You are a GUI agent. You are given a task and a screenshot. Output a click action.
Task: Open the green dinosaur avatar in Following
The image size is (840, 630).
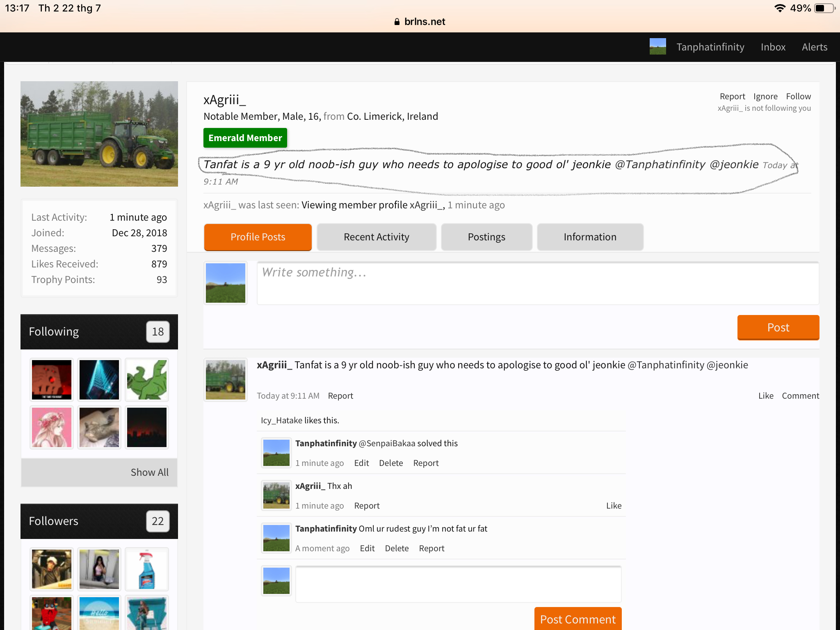(147, 379)
